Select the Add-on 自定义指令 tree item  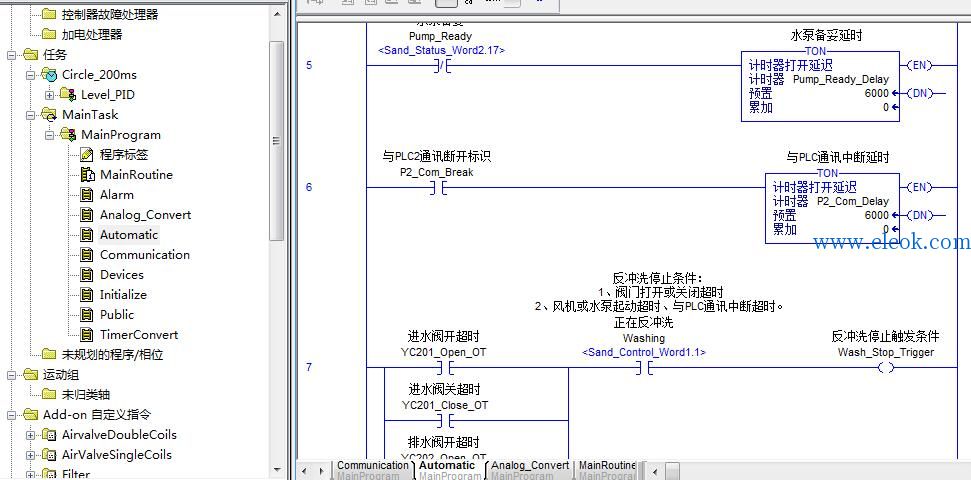pyautogui.click(x=97, y=414)
